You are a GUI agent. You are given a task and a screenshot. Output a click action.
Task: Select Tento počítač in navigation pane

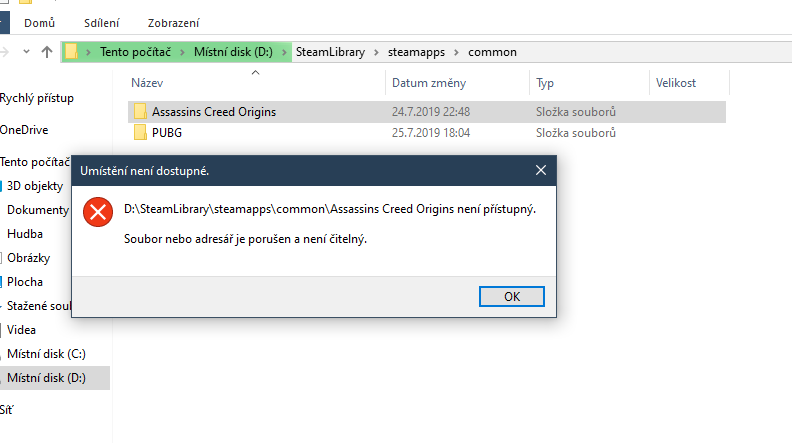click(35, 162)
